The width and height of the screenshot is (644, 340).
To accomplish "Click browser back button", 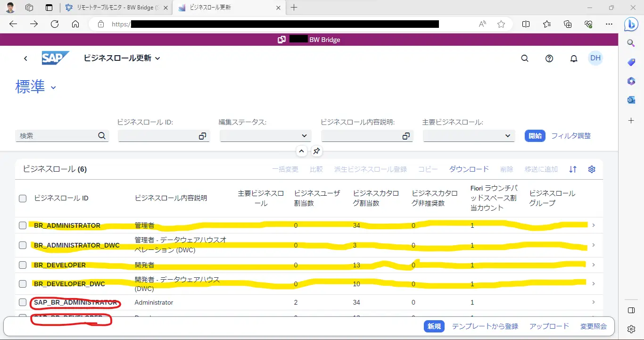I will pos(13,24).
